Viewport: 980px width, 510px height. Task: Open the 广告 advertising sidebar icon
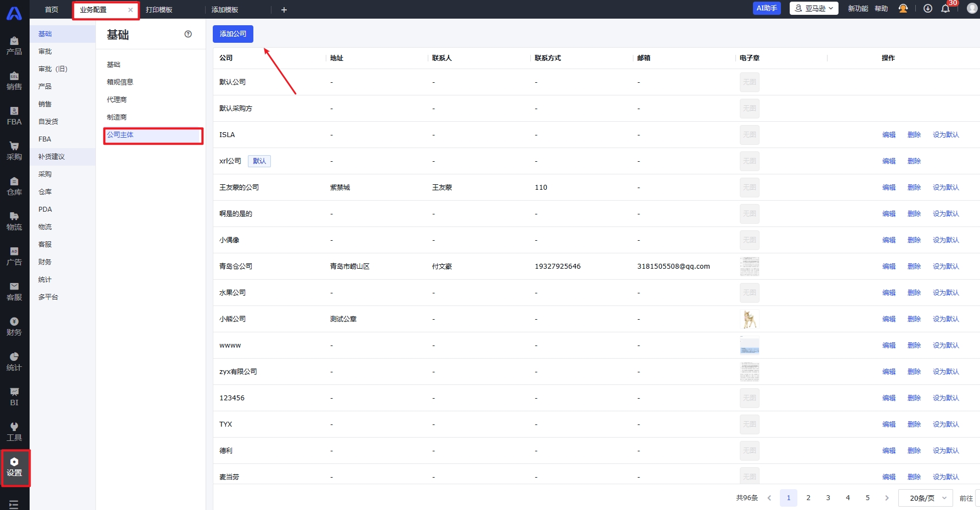[x=14, y=256]
